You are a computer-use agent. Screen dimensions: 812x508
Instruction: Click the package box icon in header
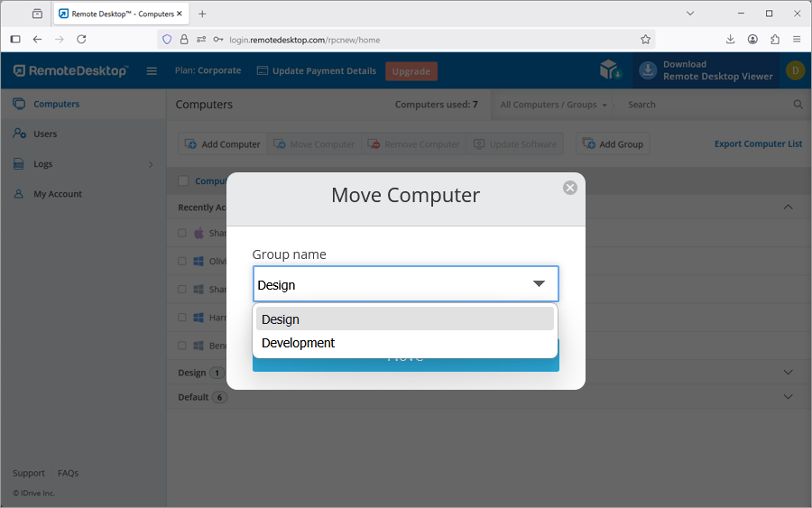[610, 70]
